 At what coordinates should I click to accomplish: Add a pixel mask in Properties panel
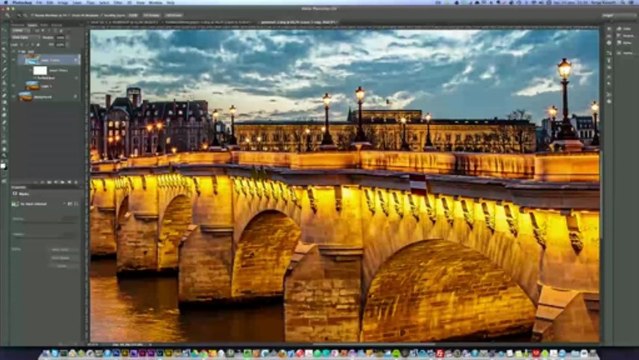click(x=70, y=204)
